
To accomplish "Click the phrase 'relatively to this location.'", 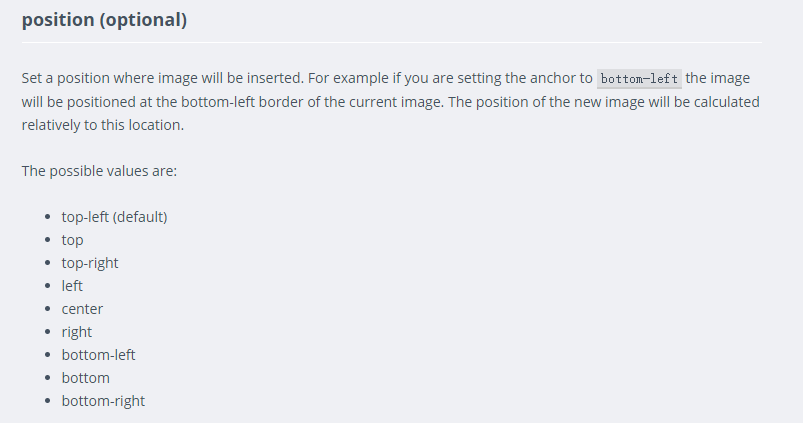I will coord(102,125).
